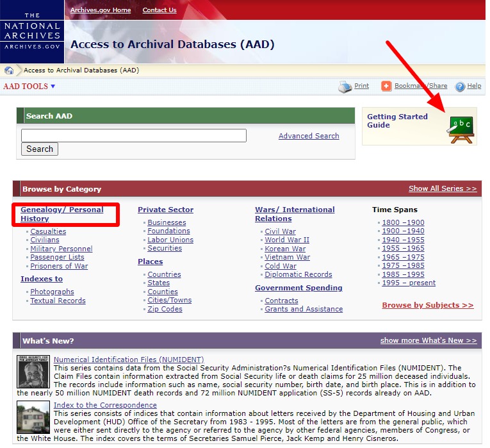
Task: Open Browse by Subjects link
Action: 427,305
